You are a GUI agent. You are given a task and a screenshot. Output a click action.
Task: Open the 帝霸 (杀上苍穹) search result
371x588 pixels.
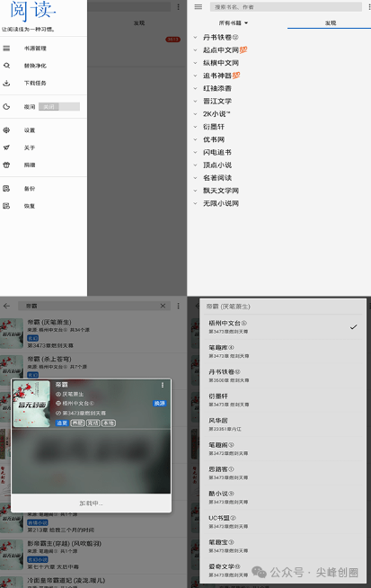click(93, 368)
